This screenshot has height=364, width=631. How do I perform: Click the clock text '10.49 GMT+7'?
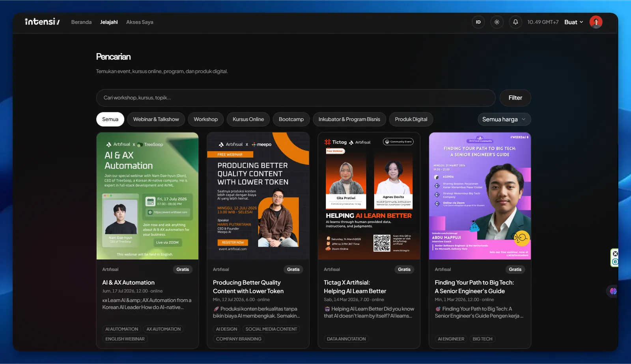click(x=543, y=22)
